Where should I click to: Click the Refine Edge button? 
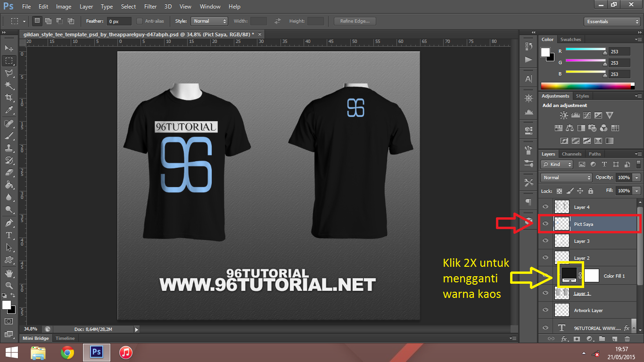point(355,21)
